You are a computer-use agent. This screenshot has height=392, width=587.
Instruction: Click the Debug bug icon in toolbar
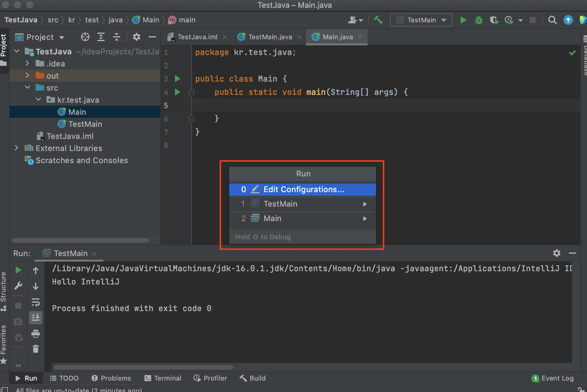(478, 20)
